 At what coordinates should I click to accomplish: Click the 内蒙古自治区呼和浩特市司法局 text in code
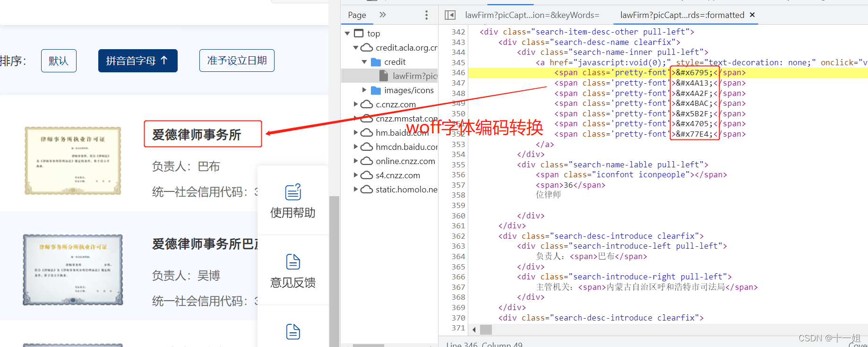[666, 287]
